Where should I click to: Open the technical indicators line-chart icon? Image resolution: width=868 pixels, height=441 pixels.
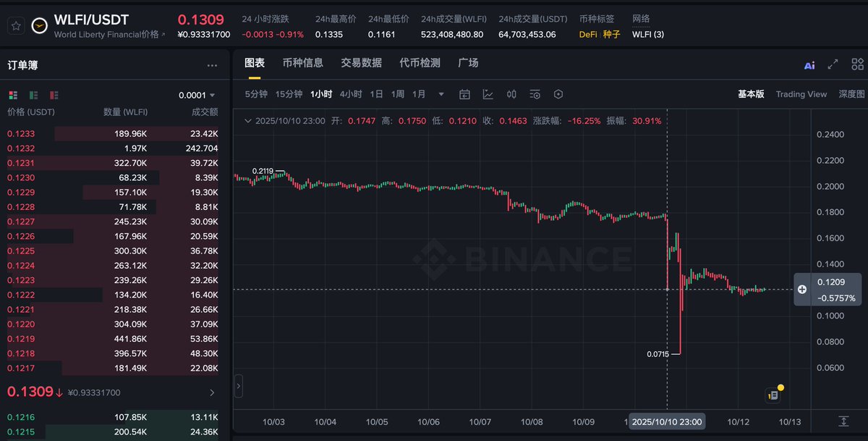point(488,94)
